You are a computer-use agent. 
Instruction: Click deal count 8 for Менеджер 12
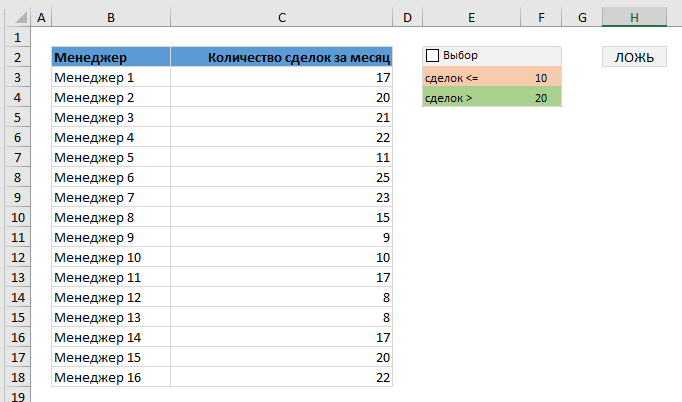tap(281, 297)
